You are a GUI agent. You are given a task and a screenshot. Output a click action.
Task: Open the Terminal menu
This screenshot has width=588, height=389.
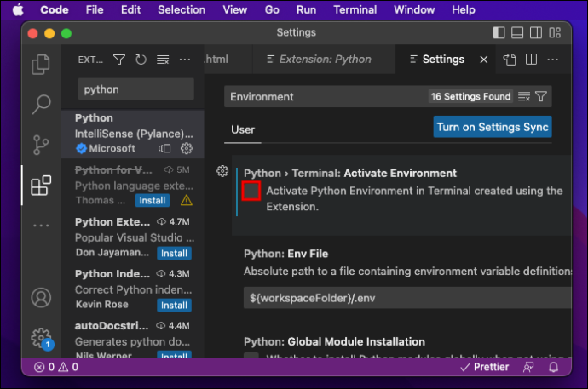pyautogui.click(x=355, y=9)
